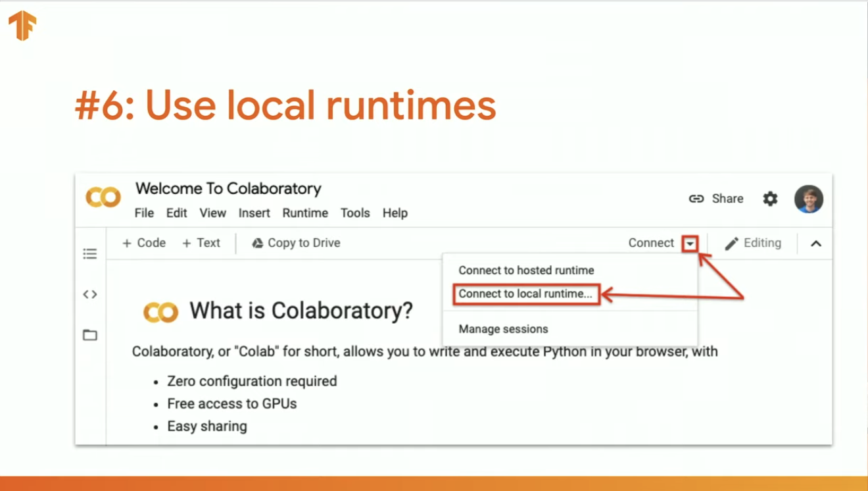Viewport: 868px width, 491px height.
Task: Open the Tools menu
Action: [355, 213]
